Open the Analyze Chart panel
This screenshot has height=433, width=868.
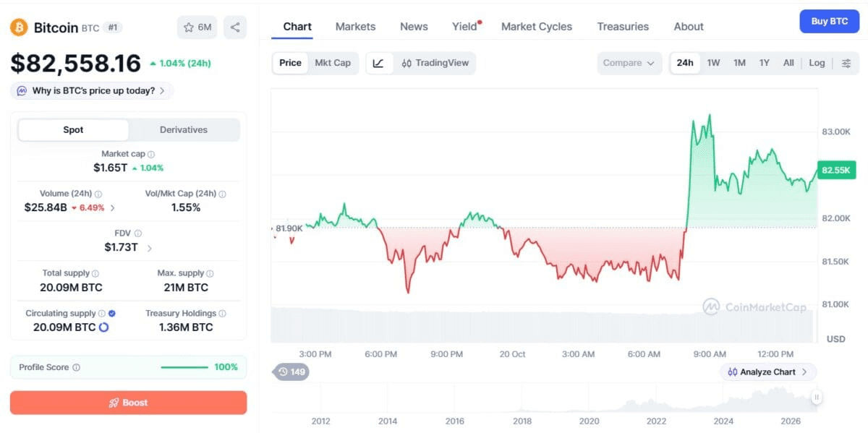768,372
